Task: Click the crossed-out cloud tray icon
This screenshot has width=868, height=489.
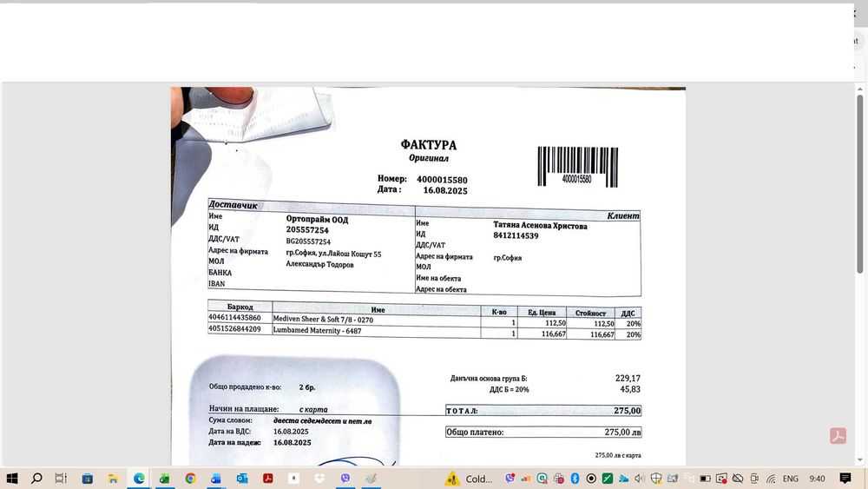Action: tap(737, 479)
